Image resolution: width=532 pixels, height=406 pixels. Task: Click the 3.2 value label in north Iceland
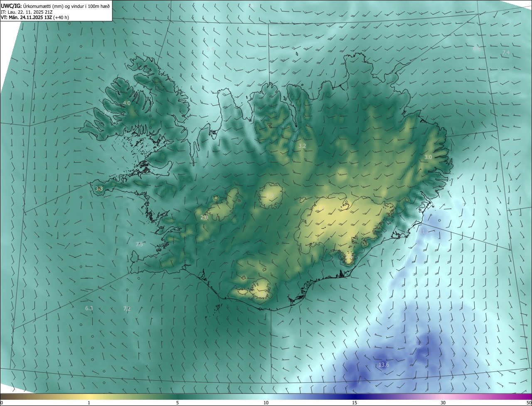pyautogui.click(x=302, y=146)
